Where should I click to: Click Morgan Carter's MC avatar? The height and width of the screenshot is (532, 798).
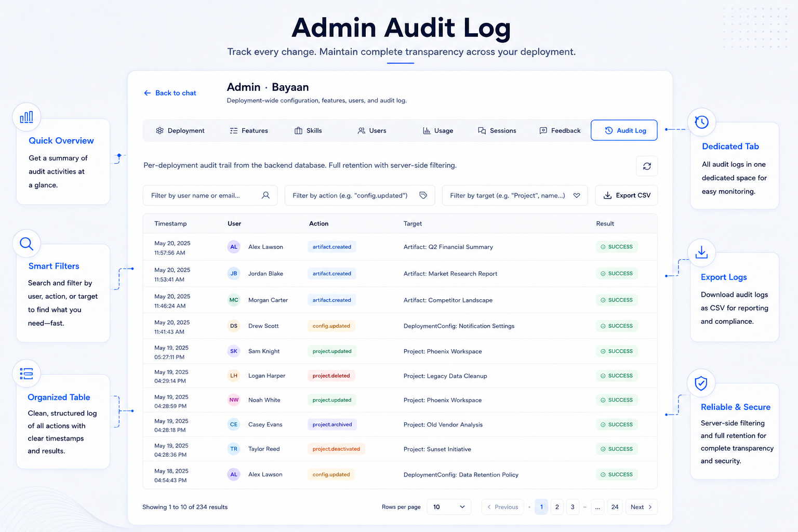(234, 300)
